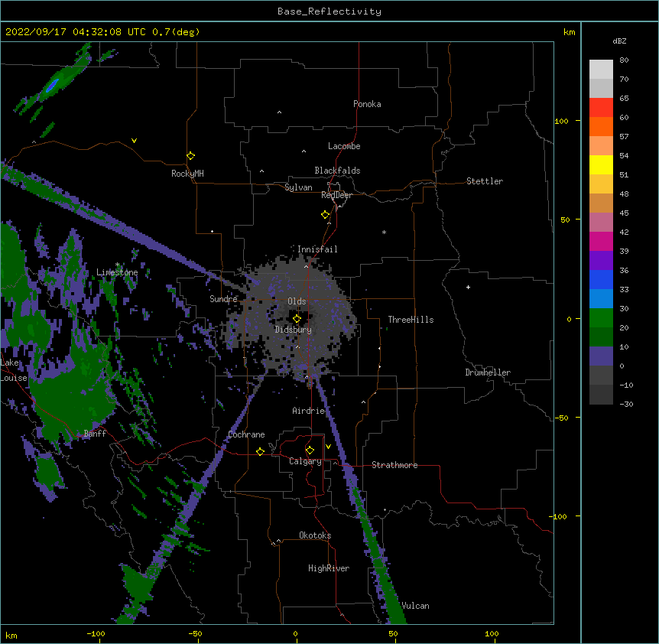Click the asterisk marker east of RedDeer
Viewport: 659px width, 644px height.
click(x=384, y=232)
